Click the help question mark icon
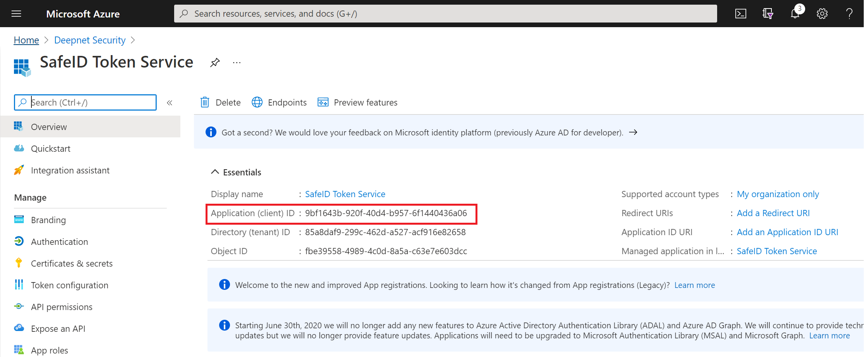 849,14
